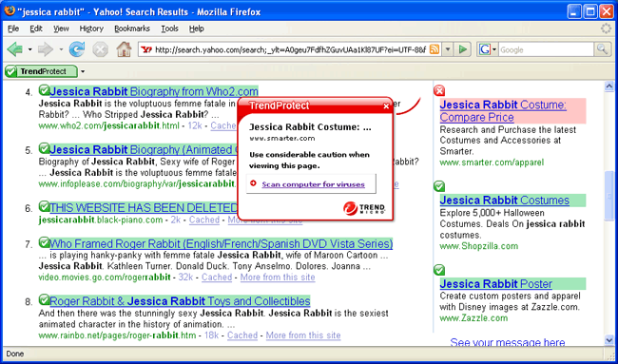Click Cached link for black-piano.com result

click(x=204, y=220)
